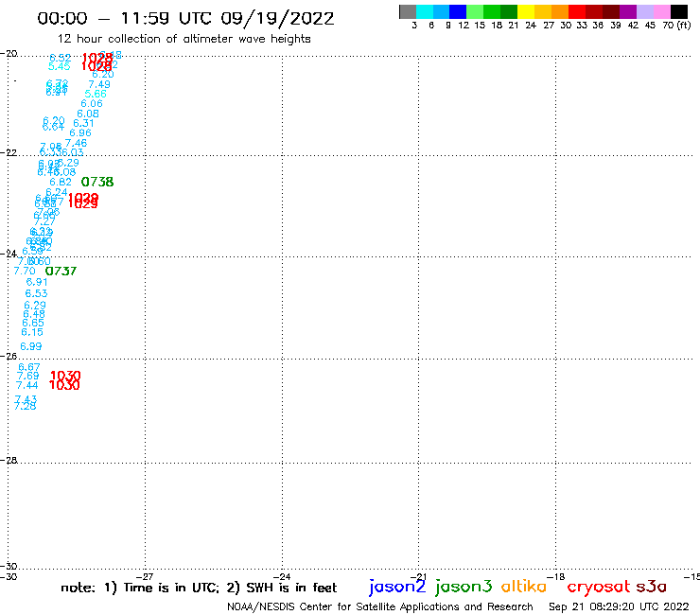Click the orange swatch in the color scale
Screen dimensions: 700x615
(560, 11)
